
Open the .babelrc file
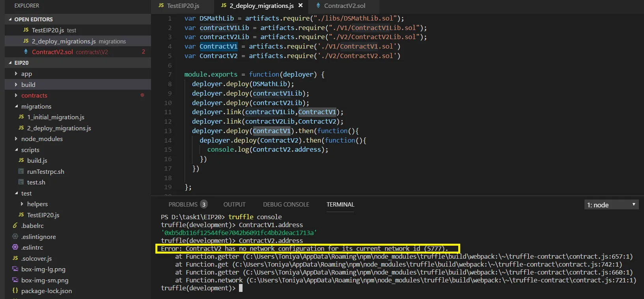(78, 226)
